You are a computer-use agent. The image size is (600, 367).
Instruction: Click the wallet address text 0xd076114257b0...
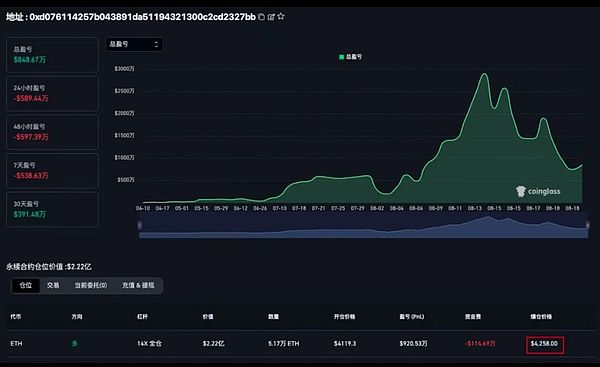pyautogui.click(x=142, y=17)
